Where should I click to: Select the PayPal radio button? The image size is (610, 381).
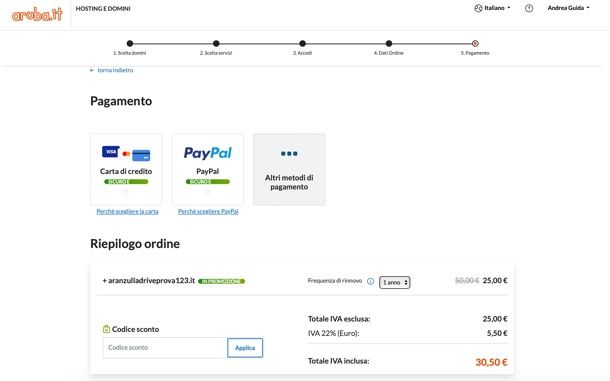pos(208,192)
